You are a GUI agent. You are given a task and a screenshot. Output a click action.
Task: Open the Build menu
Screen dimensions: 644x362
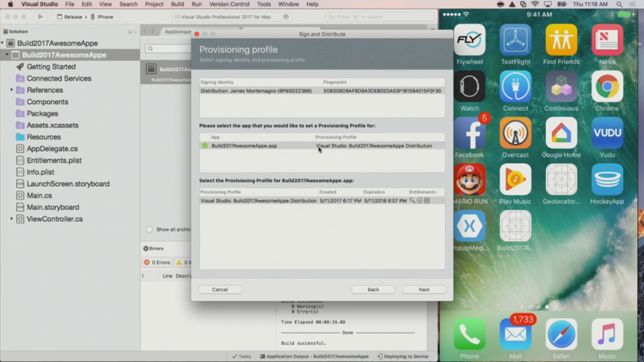(x=177, y=4)
